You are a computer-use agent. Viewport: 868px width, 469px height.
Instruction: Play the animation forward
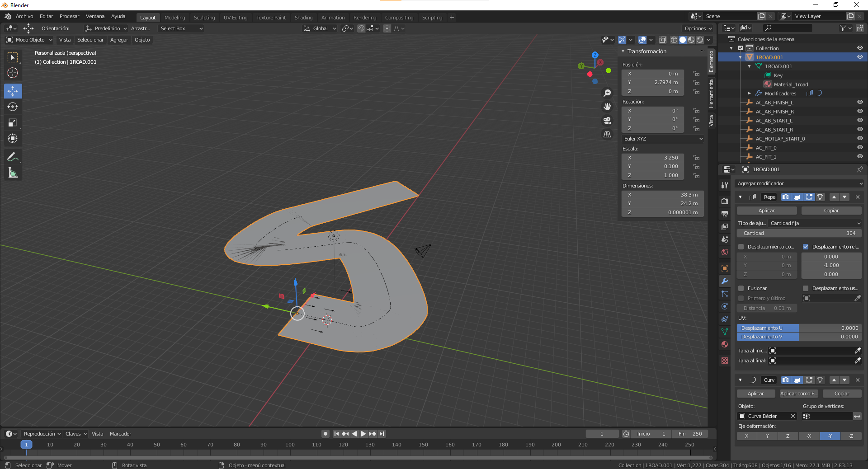click(x=363, y=434)
